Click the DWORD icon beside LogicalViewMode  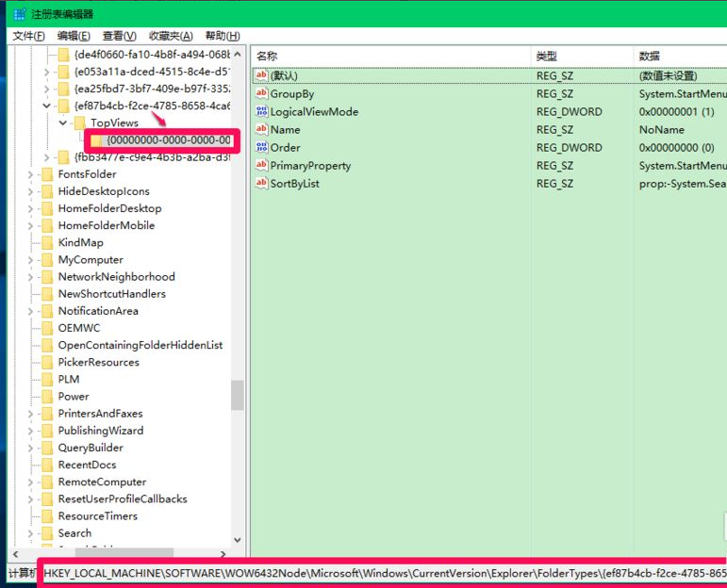261,112
